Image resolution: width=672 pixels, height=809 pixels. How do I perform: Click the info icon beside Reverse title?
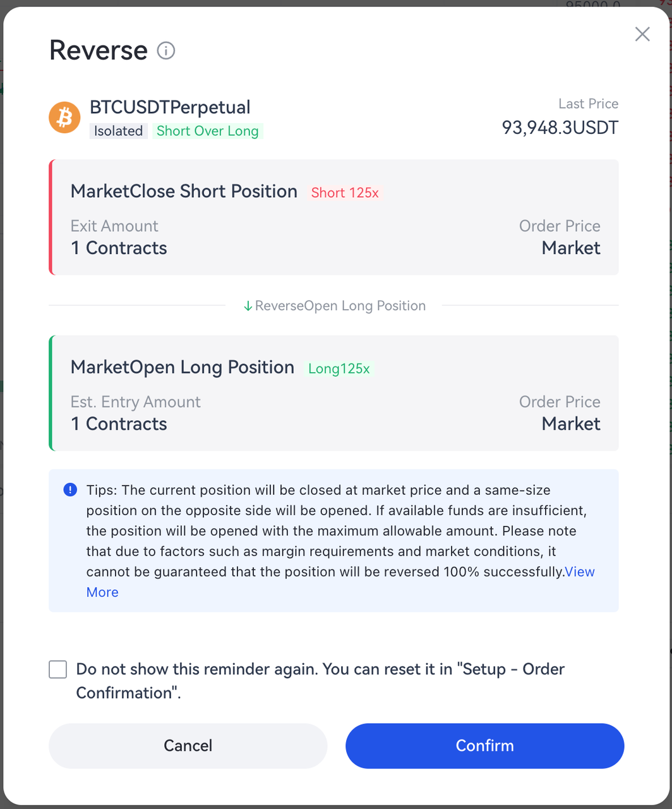(166, 51)
